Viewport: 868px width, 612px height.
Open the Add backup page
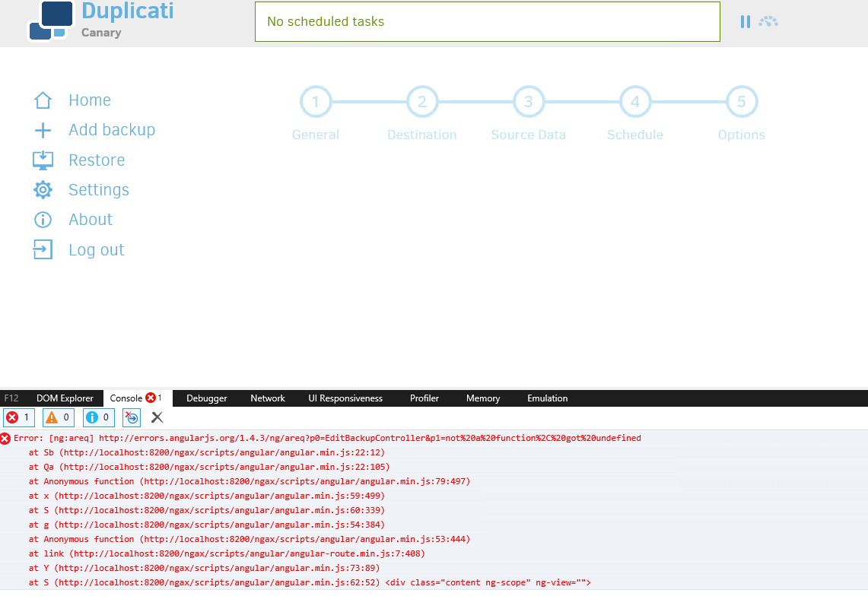pos(112,129)
